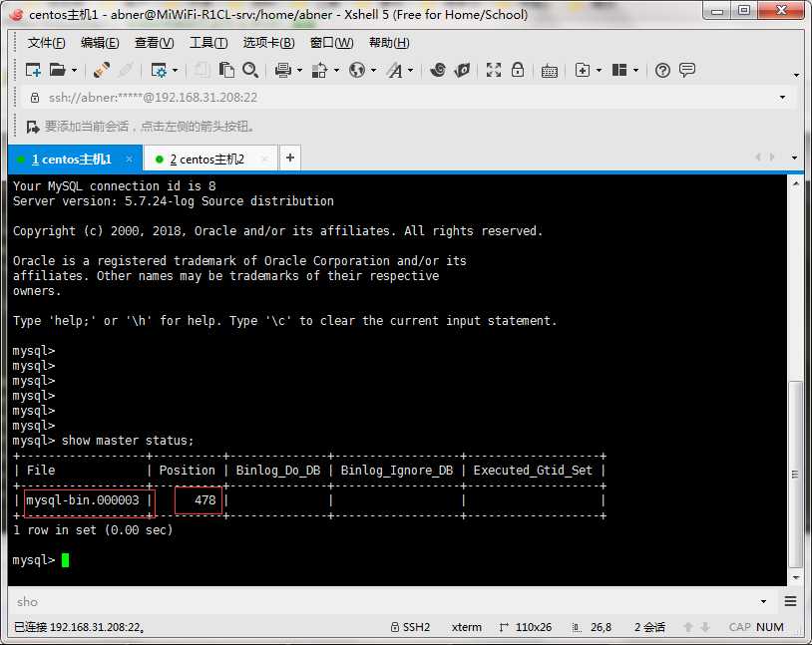Open the tab list dropdown arrow
812x645 pixels.
(x=794, y=158)
